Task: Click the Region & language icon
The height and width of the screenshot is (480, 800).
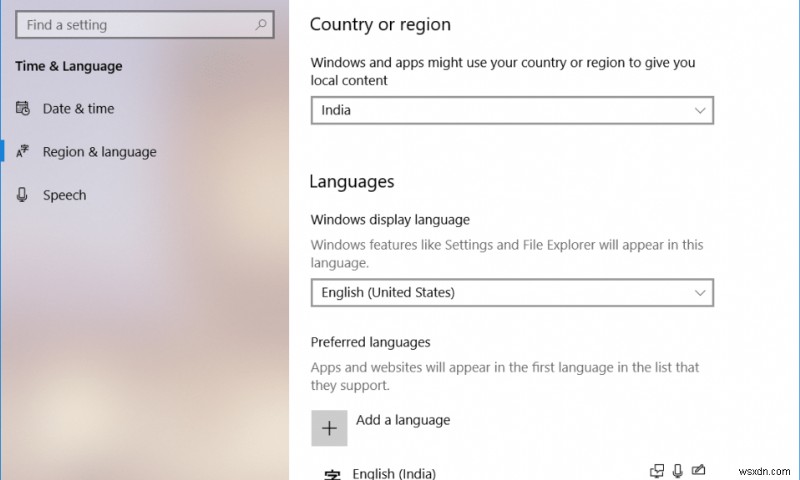Action: tap(22, 151)
